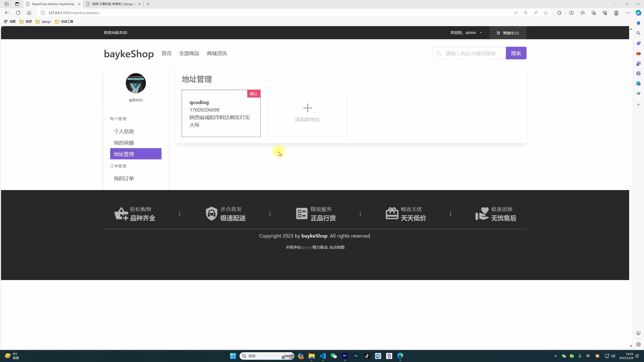Click the admin avatar image

click(x=136, y=83)
